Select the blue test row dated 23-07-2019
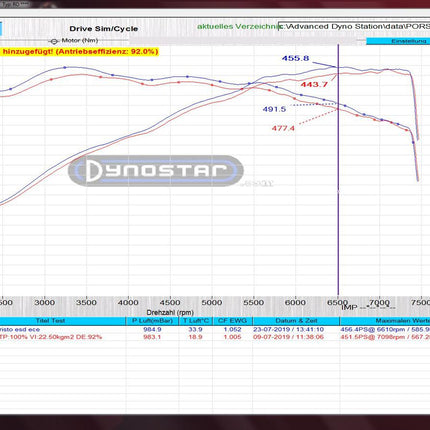This screenshot has height=430, width=430. (215, 329)
